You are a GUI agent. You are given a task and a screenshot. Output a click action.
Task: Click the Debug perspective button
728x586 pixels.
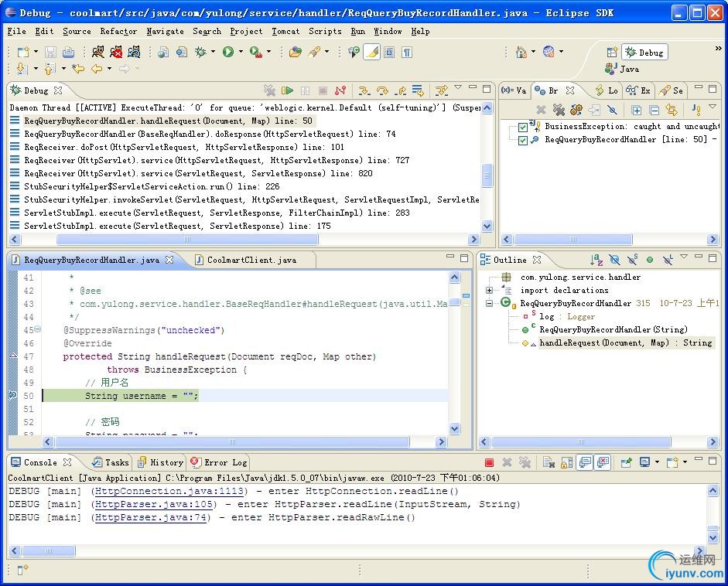point(645,52)
